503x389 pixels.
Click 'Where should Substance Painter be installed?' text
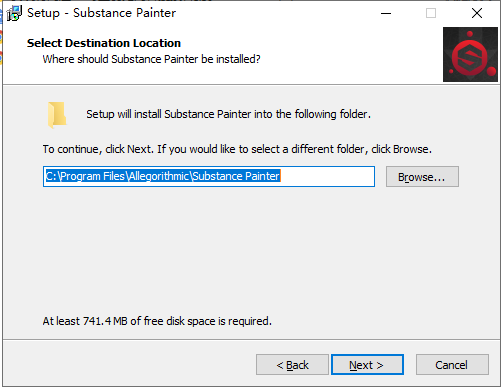pos(151,59)
